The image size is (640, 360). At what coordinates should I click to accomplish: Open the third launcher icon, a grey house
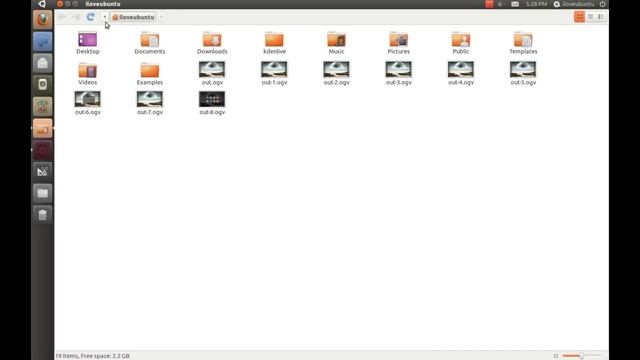tap(42, 63)
